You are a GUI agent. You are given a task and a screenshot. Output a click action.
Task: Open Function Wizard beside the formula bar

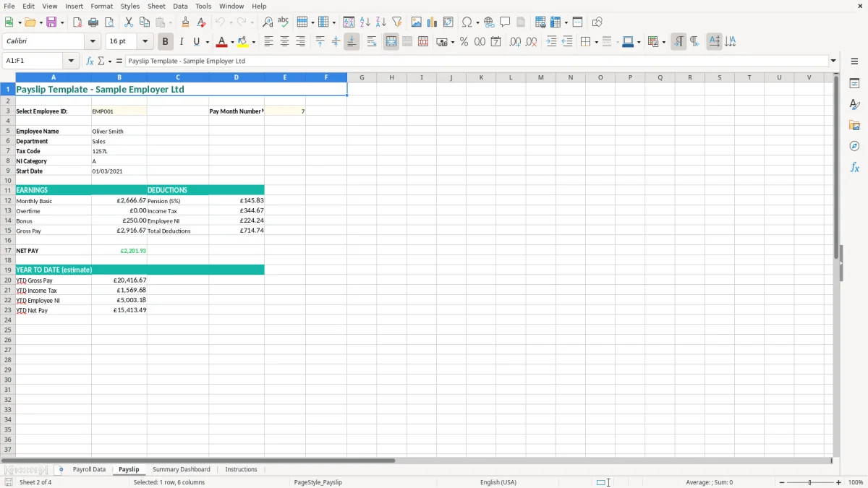tap(90, 61)
